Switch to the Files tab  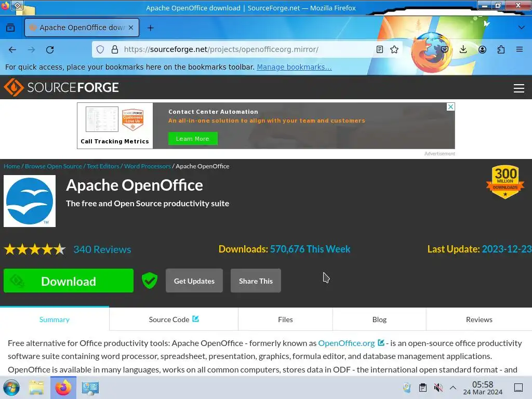click(285, 320)
